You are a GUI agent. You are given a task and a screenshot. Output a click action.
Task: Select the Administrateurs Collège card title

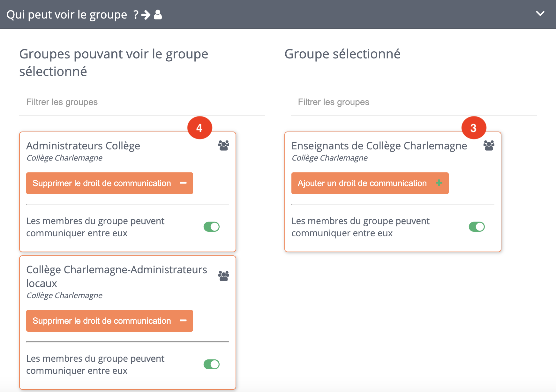(83, 146)
